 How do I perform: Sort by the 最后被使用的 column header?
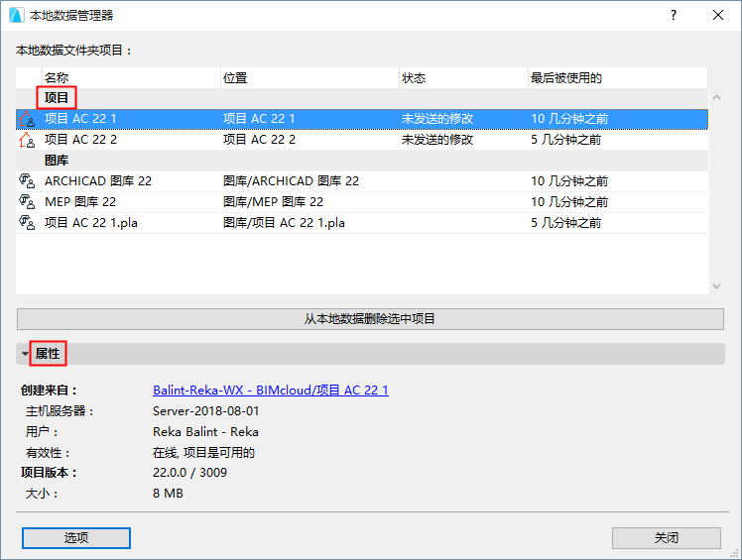tap(618, 77)
